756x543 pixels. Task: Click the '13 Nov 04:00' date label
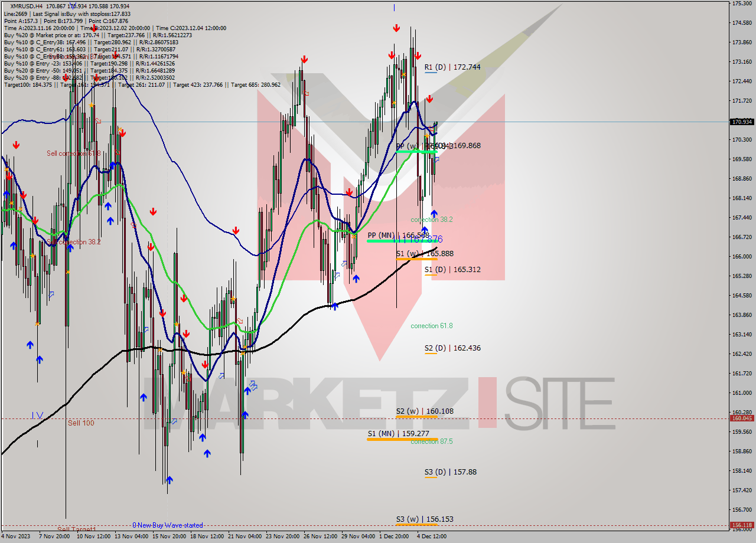tap(132, 537)
